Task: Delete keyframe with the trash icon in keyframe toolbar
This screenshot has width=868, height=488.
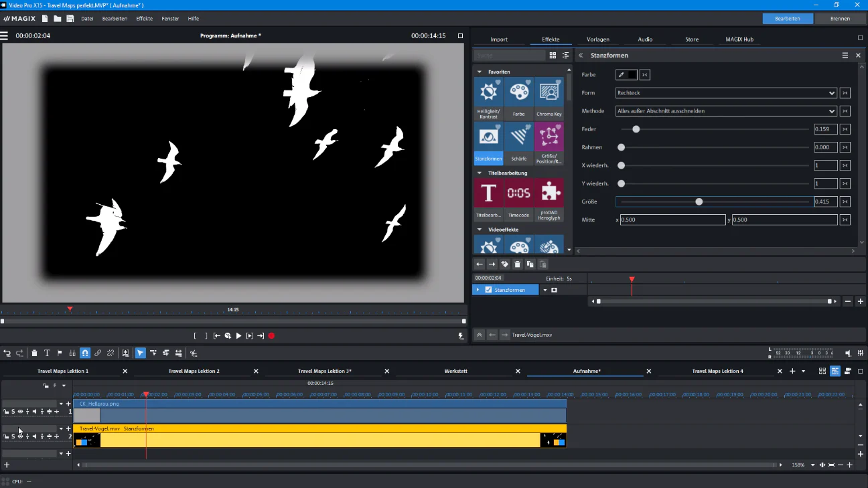Action: pos(518,264)
